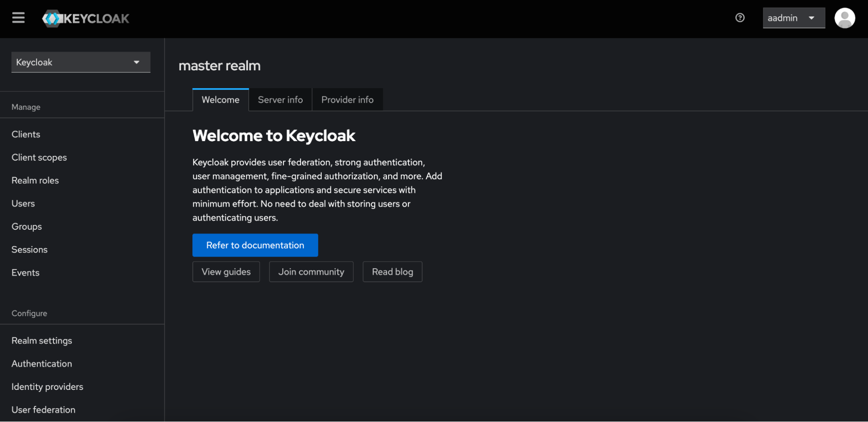The image size is (868, 422).
Task: Switch to the Welcome tab
Action: (x=221, y=100)
